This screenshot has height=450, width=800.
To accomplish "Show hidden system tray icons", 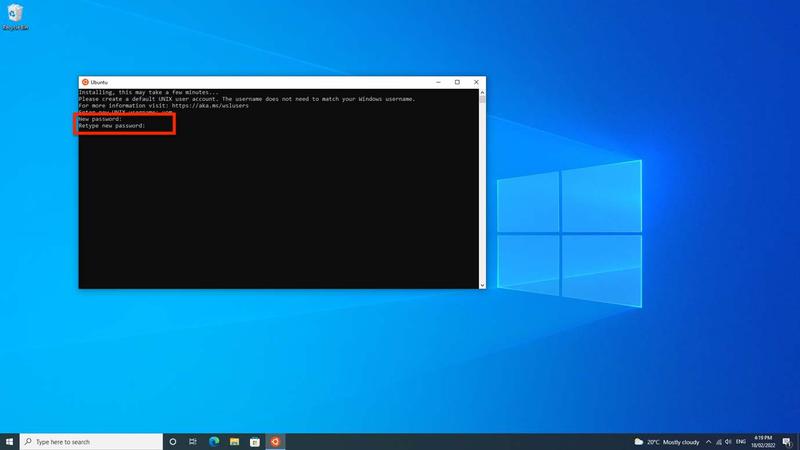I will pos(708,442).
